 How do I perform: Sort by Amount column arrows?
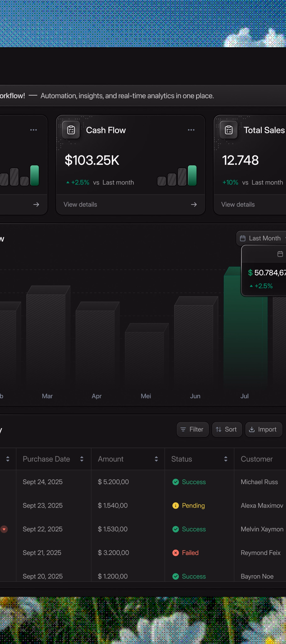156,459
